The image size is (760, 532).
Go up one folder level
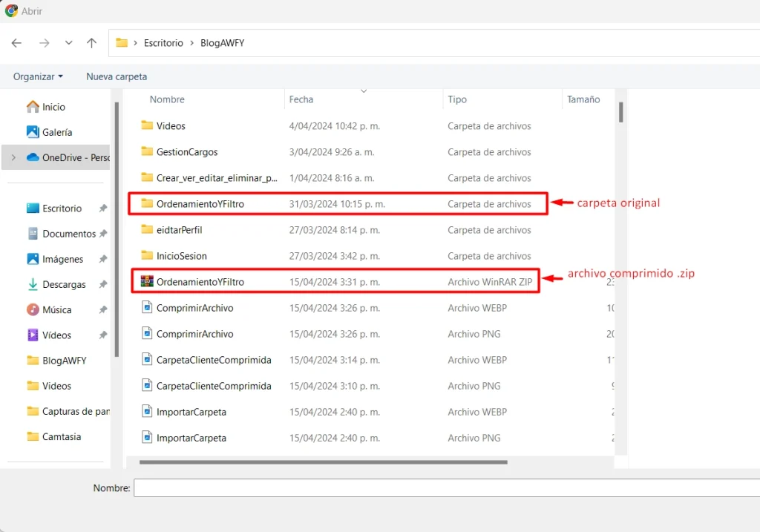(91, 43)
